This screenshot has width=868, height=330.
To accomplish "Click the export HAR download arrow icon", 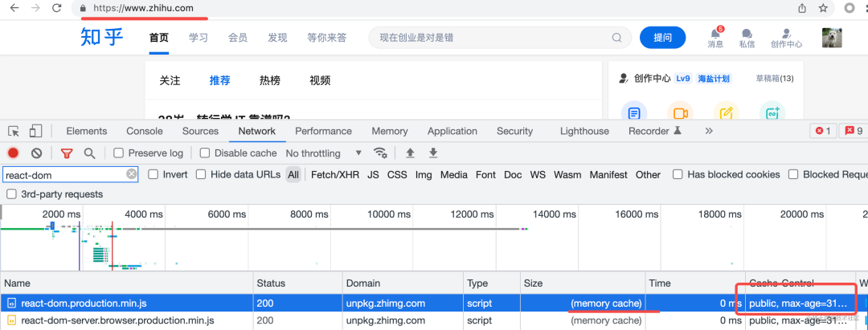I will [x=433, y=153].
